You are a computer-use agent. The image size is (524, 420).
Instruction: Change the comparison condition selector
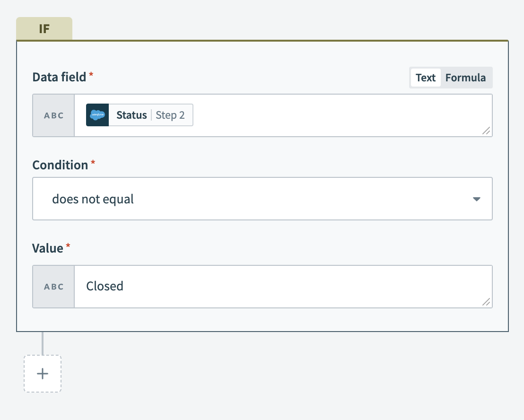pyautogui.click(x=262, y=199)
